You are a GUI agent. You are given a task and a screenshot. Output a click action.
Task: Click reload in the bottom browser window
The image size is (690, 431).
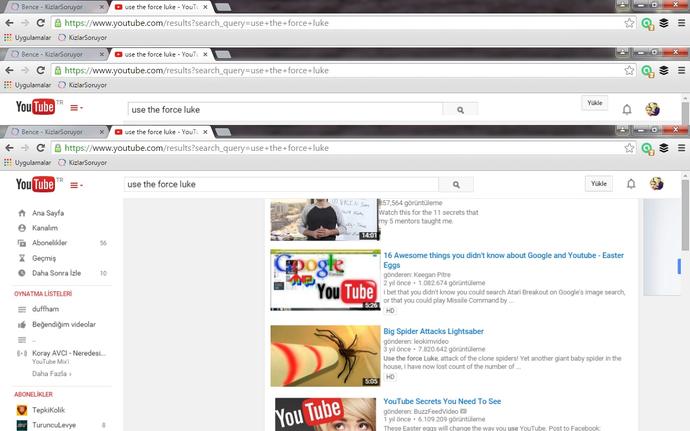click(40, 148)
